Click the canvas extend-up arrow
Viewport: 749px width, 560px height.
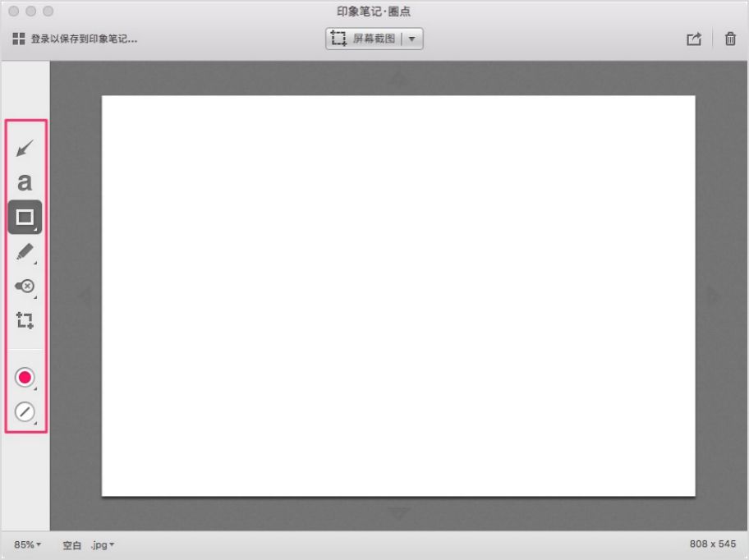[x=398, y=78]
